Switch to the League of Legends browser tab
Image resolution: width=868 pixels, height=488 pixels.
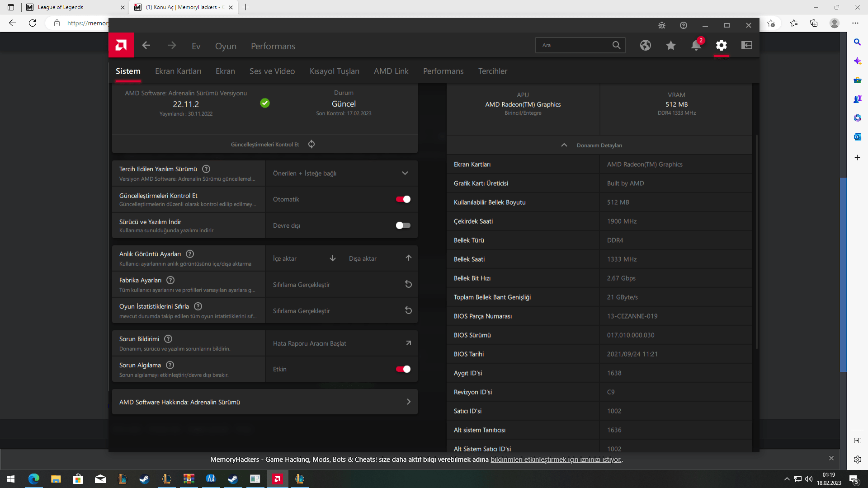75,7
